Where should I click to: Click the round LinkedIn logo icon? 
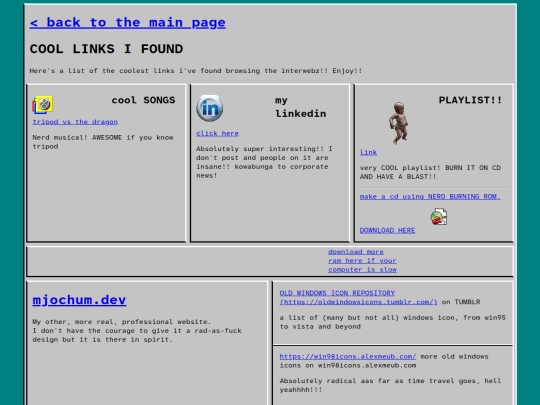(210, 108)
